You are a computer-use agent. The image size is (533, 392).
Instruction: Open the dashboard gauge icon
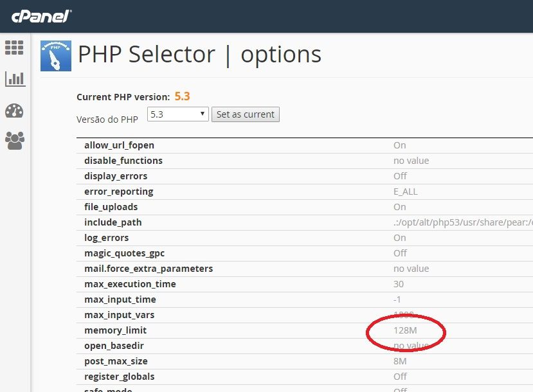[x=14, y=111]
